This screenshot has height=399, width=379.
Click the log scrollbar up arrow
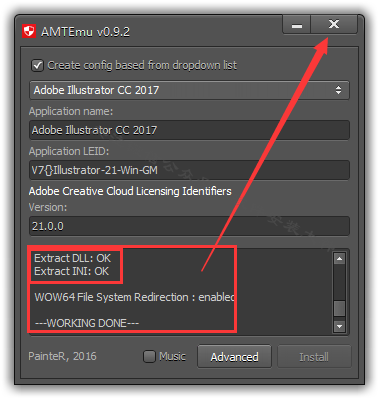click(339, 258)
